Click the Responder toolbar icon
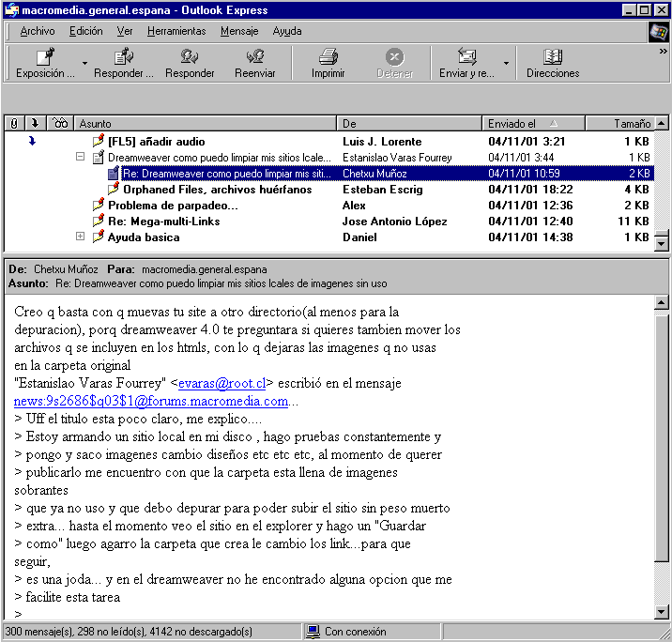This screenshot has height=642, width=672. [x=190, y=56]
